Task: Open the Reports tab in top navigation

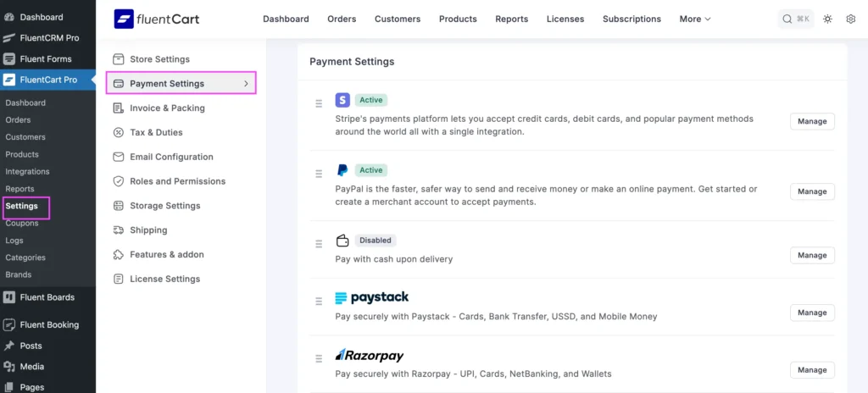Action: point(511,19)
